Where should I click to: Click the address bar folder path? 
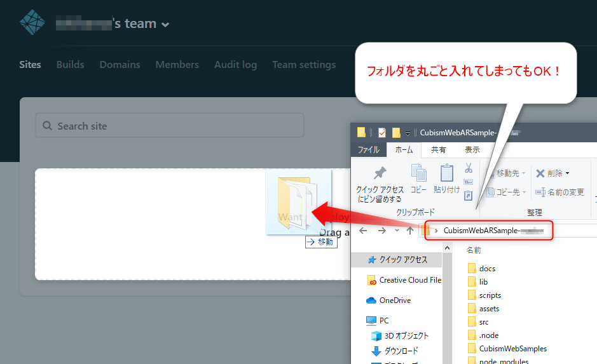(493, 231)
